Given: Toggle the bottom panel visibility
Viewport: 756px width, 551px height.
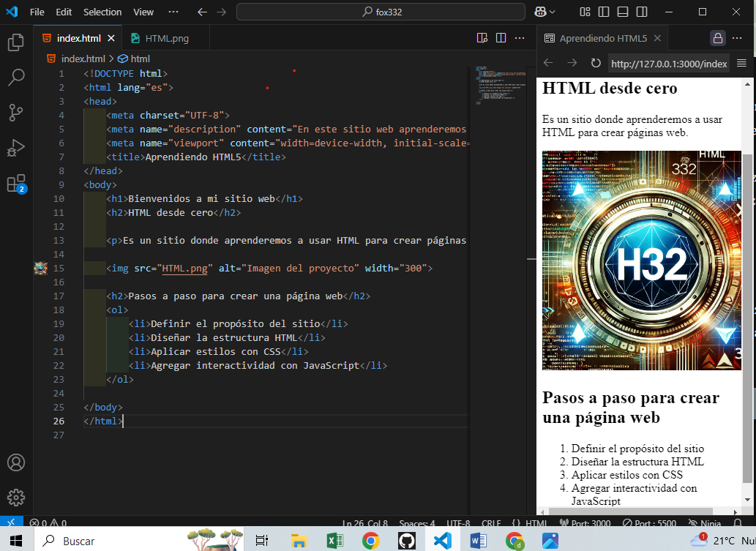Looking at the screenshot, I should pos(623,12).
